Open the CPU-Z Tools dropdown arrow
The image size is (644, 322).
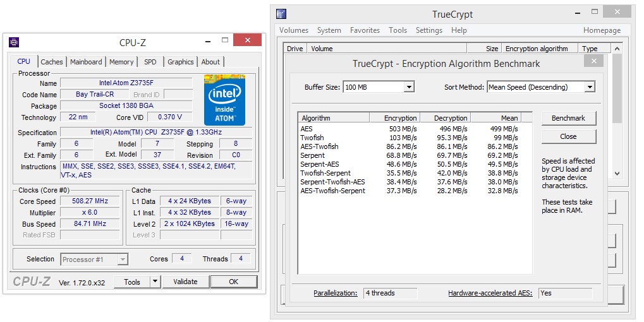pyautogui.click(x=155, y=282)
